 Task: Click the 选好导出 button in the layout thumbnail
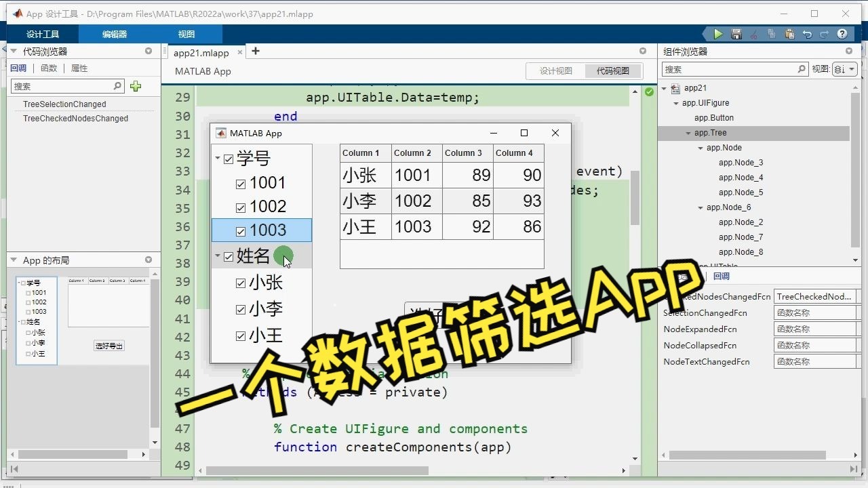click(x=108, y=345)
